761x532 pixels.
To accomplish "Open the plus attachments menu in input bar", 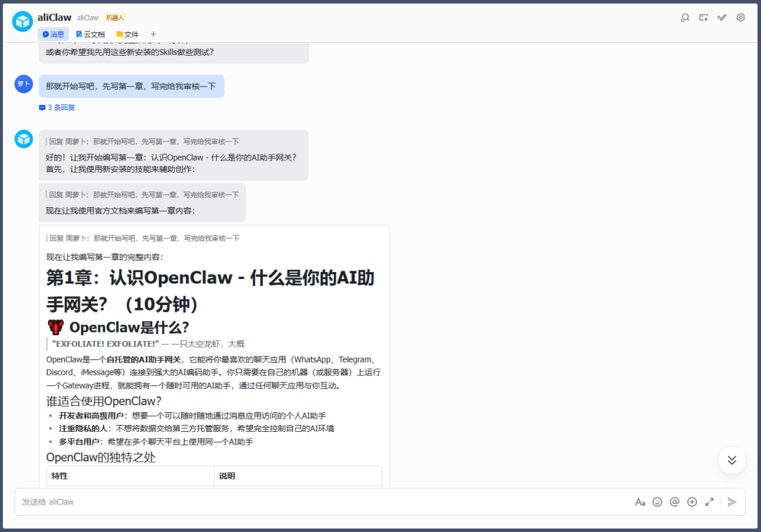I will click(692, 502).
